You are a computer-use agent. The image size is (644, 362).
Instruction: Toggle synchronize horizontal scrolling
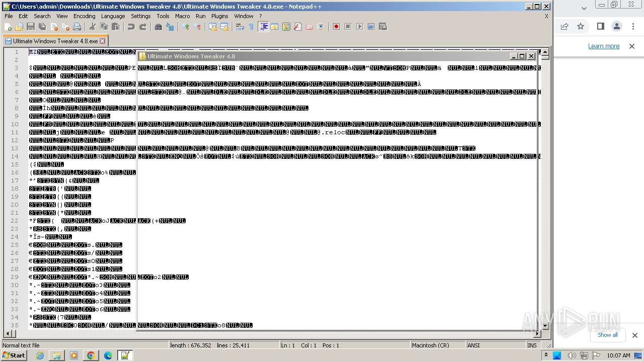[224, 27]
